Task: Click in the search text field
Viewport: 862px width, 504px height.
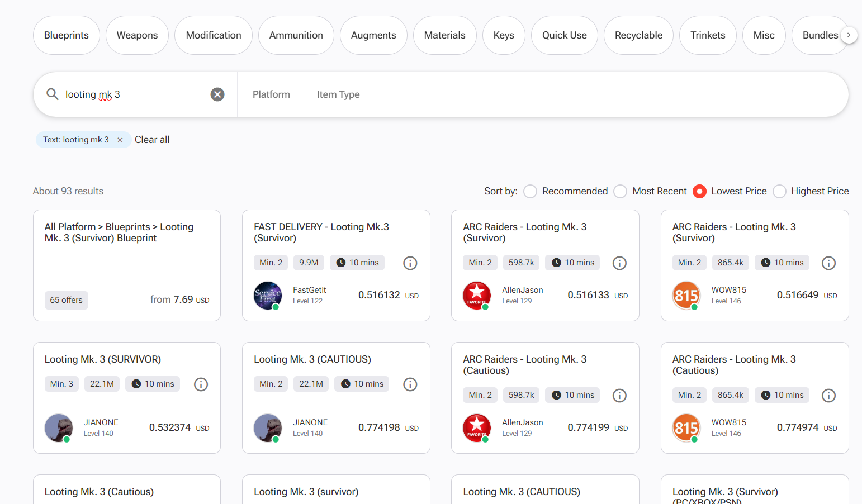Action: pyautogui.click(x=134, y=94)
